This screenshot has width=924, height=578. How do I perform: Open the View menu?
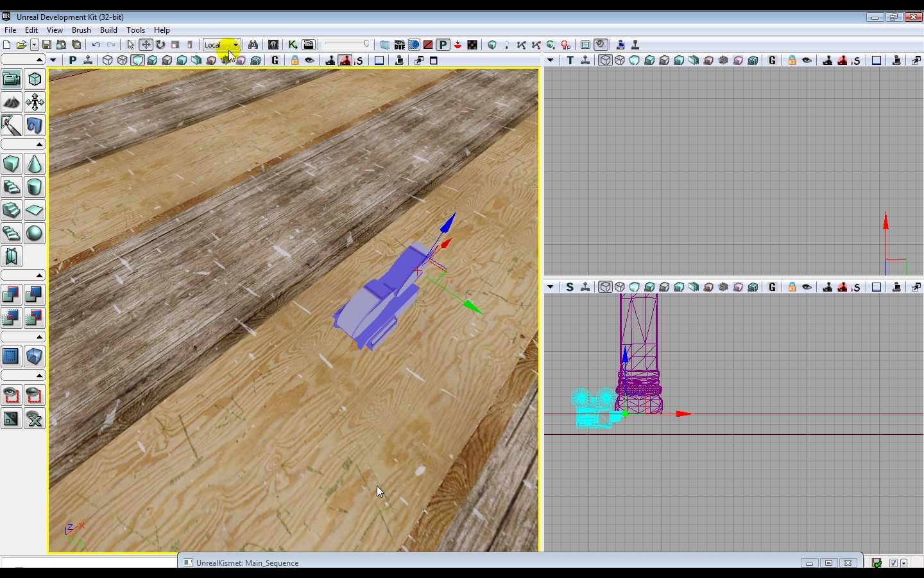click(x=55, y=30)
